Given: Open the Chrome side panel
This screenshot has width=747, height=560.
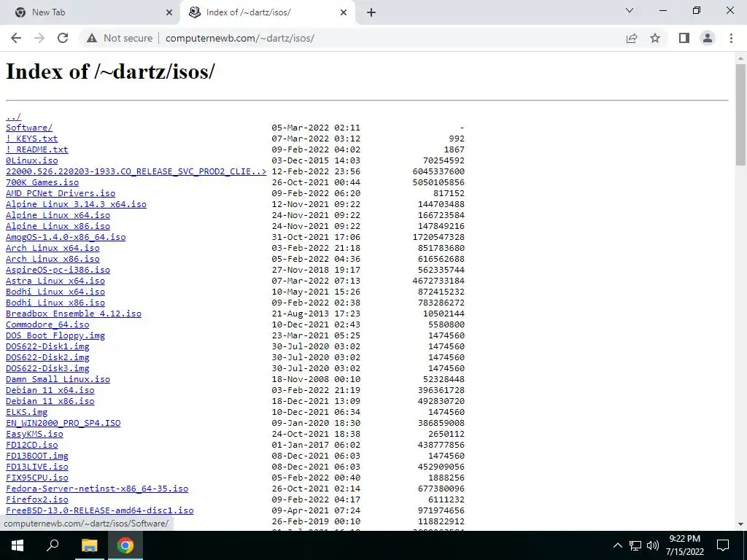Looking at the screenshot, I should (684, 38).
